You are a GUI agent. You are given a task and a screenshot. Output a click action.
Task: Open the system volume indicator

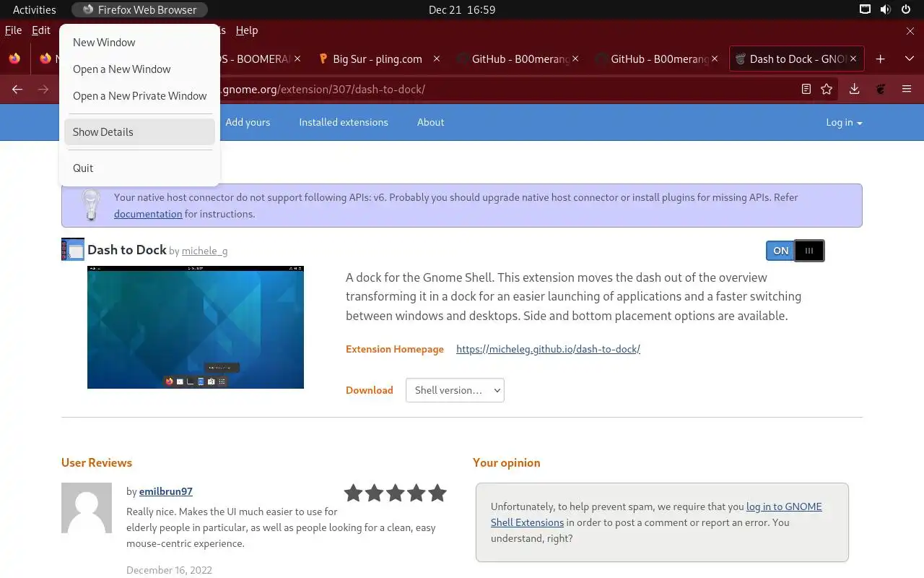tap(885, 9)
